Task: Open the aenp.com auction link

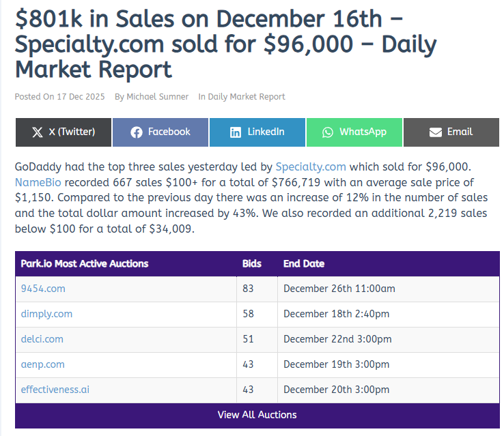Action: 43,364
